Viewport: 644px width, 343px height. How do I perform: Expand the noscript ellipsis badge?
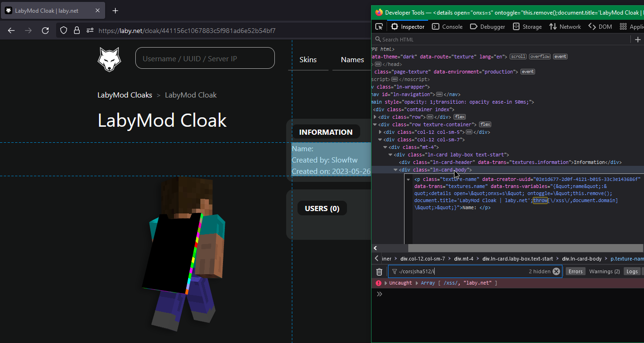395,79
